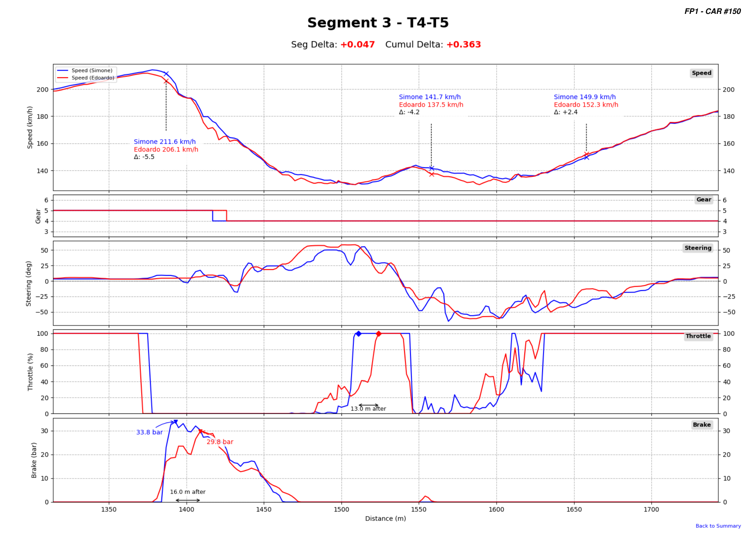This screenshot has height=534, width=756.
Task: Click the Back to Summary link
Action: click(718, 526)
